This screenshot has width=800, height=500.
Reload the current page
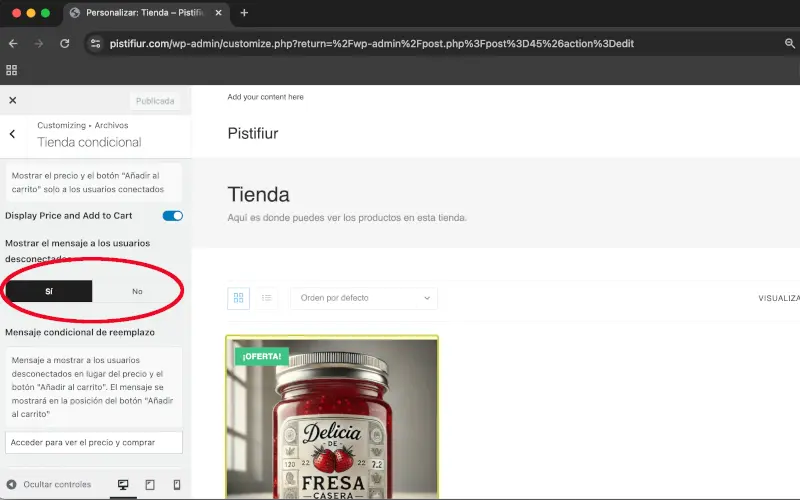[65, 44]
